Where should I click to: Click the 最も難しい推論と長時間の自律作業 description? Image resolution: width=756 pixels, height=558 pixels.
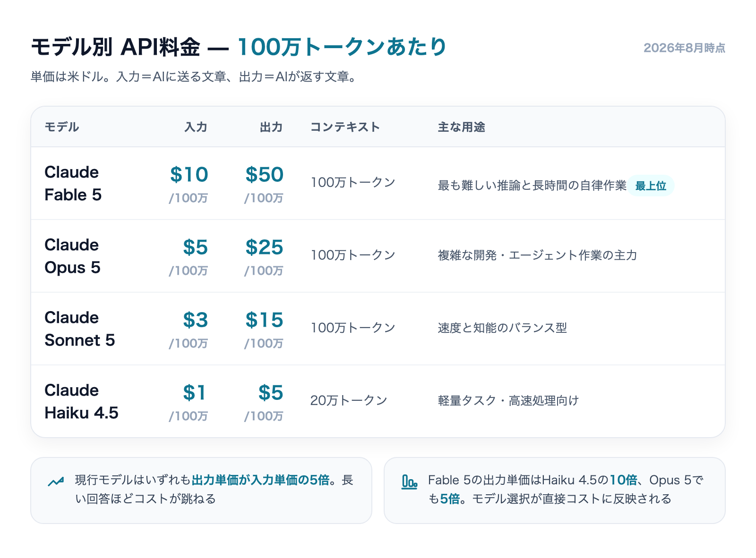[x=532, y=186]
